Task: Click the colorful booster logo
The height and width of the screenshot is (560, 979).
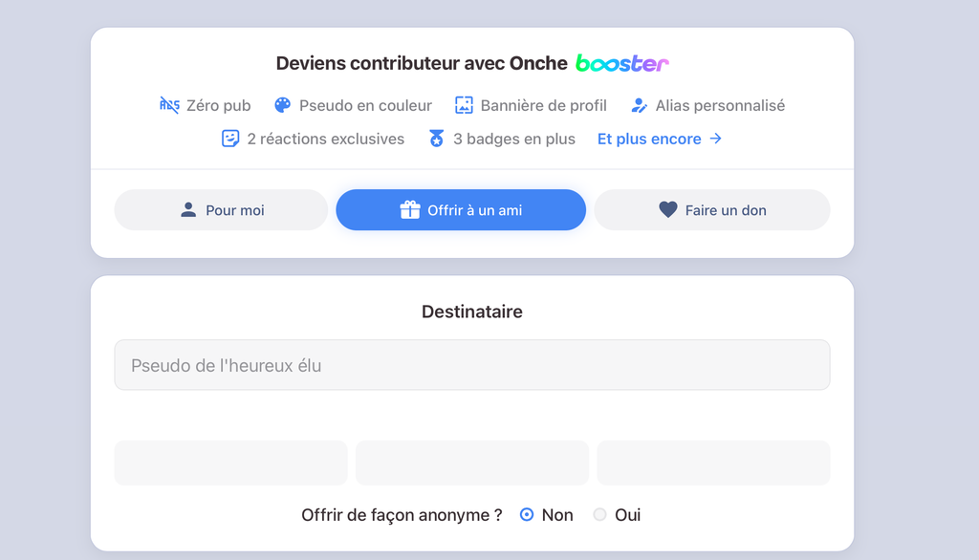Action: click(x=621, y=63)
